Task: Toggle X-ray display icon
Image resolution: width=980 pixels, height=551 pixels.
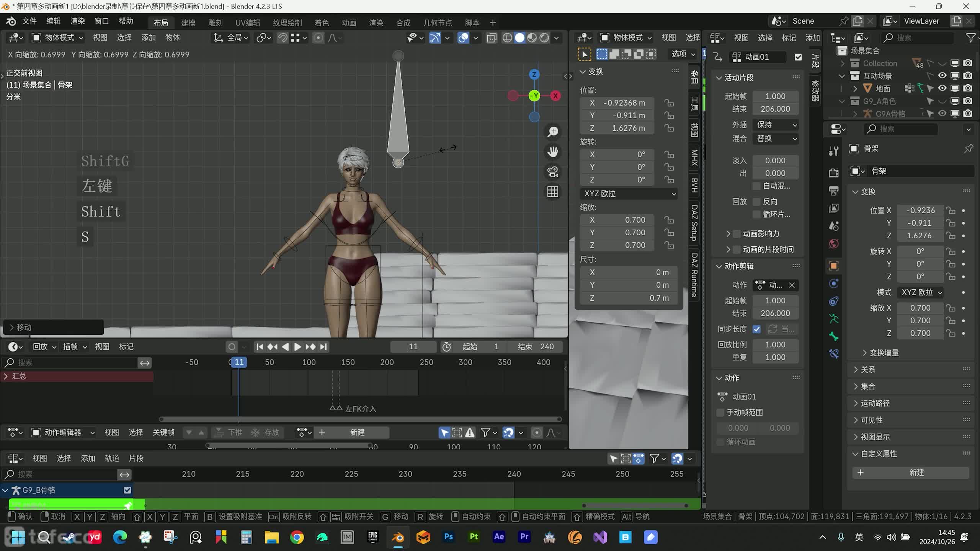Action: [492, 37]
